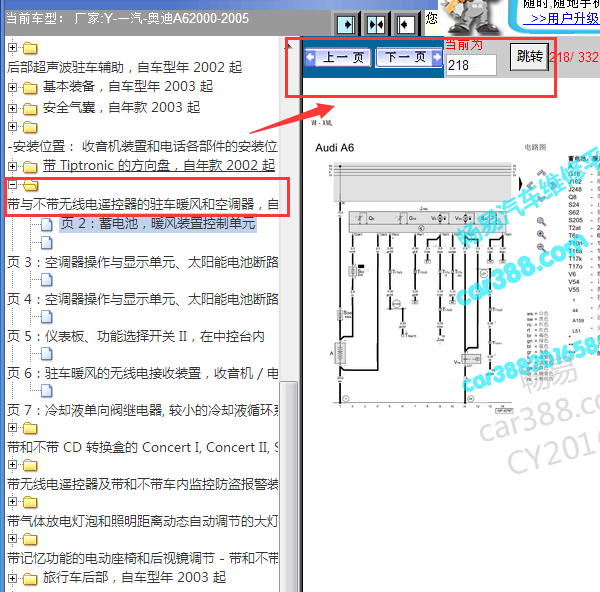
Task: Go to previous page with 上一页 button
Action: point(338,57)
